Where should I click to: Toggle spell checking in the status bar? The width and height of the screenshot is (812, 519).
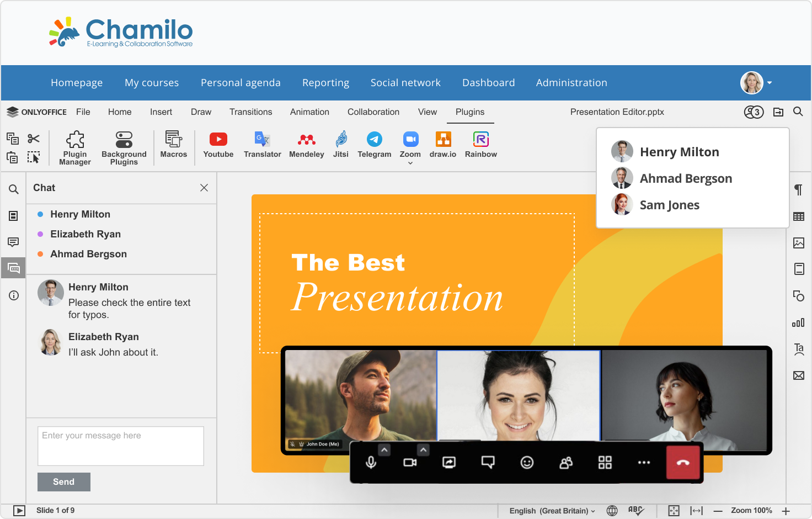coord(635,511)
